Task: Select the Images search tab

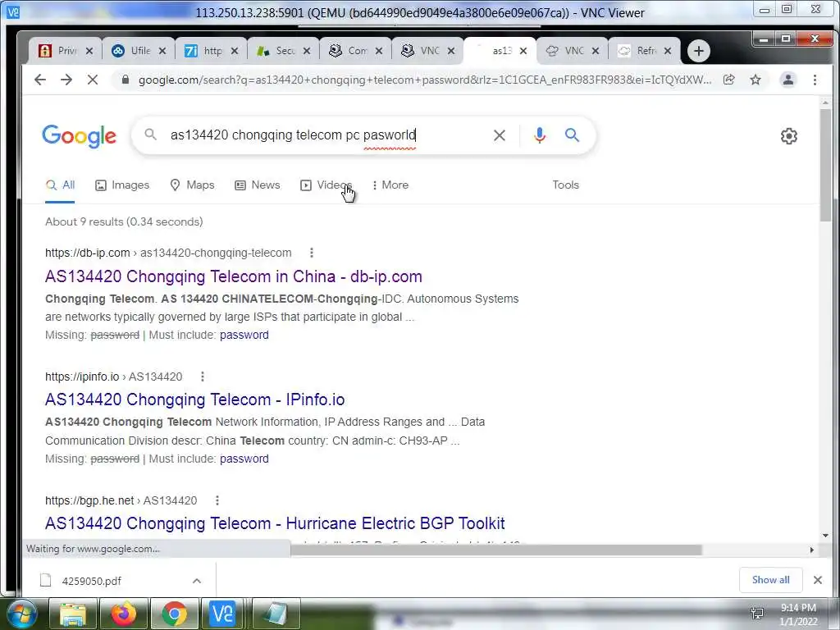Action: 122,185
